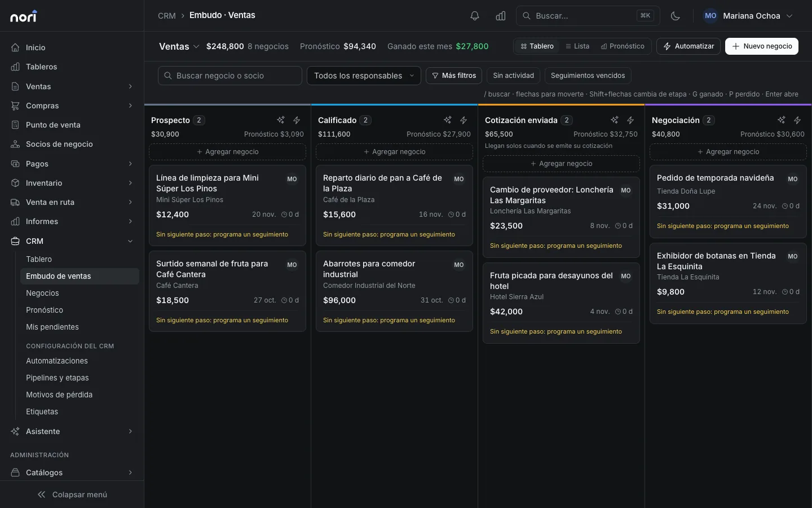
Task: Open Etiquetas in CRM settings
Action: tap(80, 411)
